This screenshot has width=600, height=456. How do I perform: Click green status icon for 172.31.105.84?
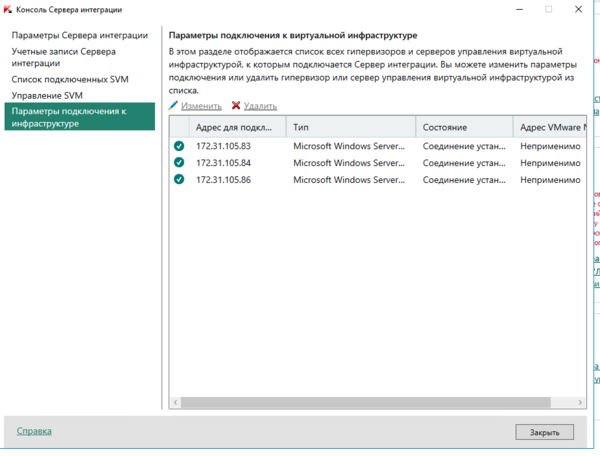pyautogui.click(x=179, y=163)
